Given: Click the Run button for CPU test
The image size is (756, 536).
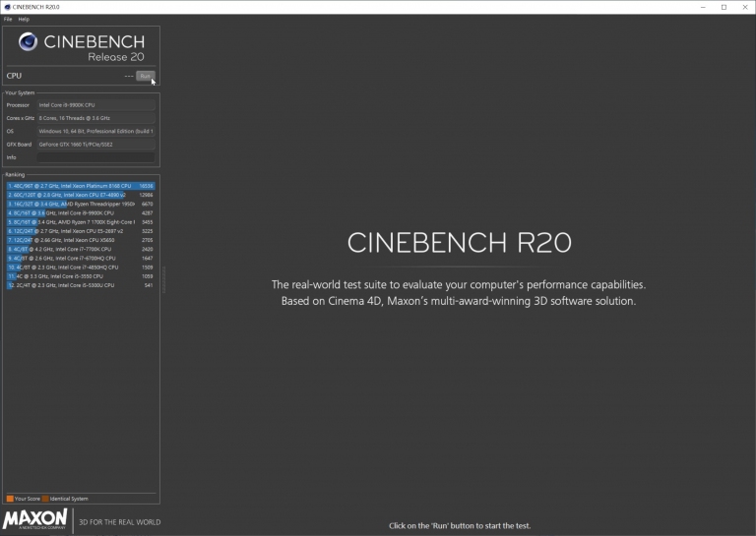Looking at the screenshot, I should [145, 76].
